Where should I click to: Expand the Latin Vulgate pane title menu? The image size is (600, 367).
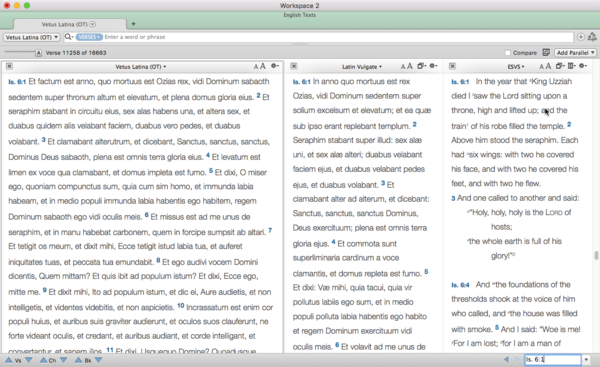362,67
